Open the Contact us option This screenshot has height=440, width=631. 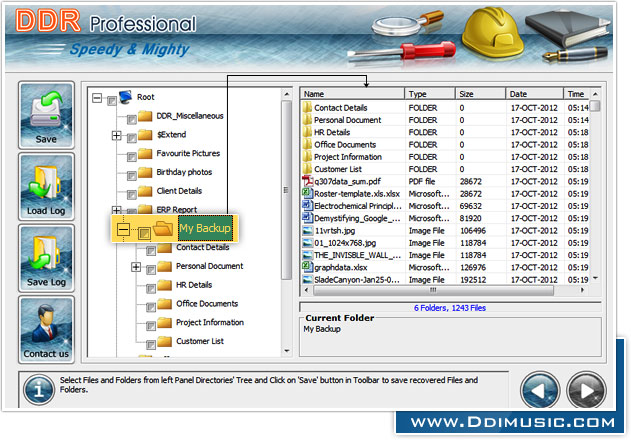[x=46, y=330]
